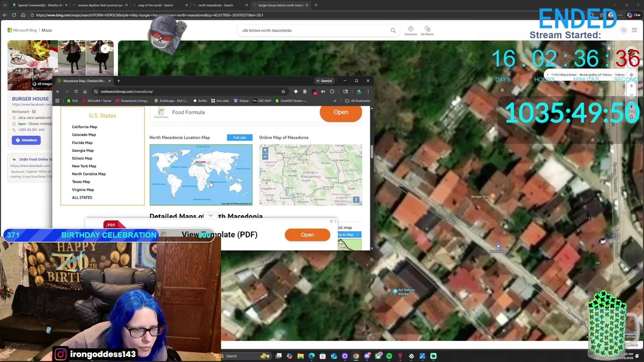This screenshot has height=362, width=644.
Task: Open the Iron stats bookmark
Action: [220, 101]
